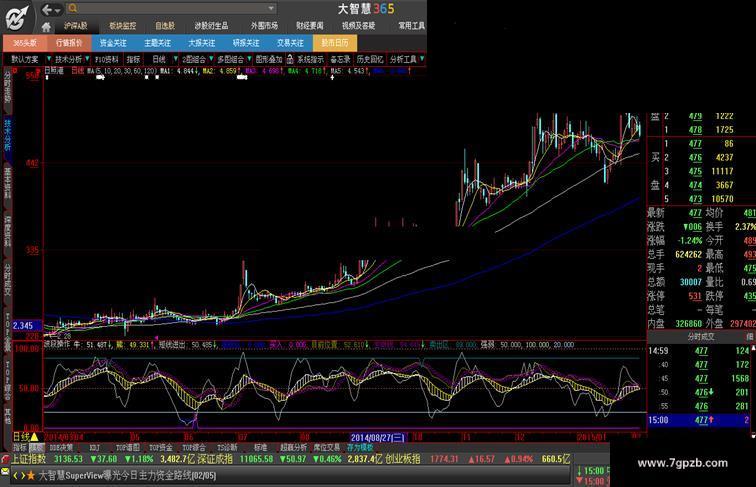This screenshot has width=756, height=487.
Task: Click the 系统指示 button
Action: [311, 59]
